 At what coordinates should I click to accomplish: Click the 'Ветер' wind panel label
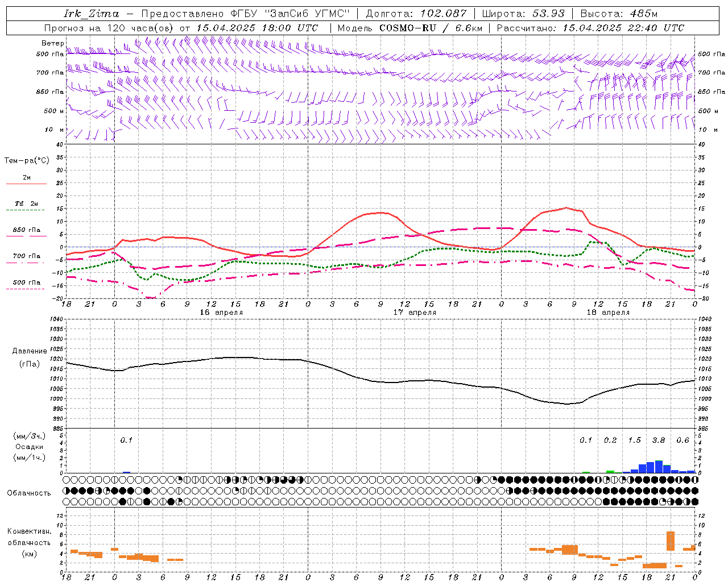coord(53,43)
